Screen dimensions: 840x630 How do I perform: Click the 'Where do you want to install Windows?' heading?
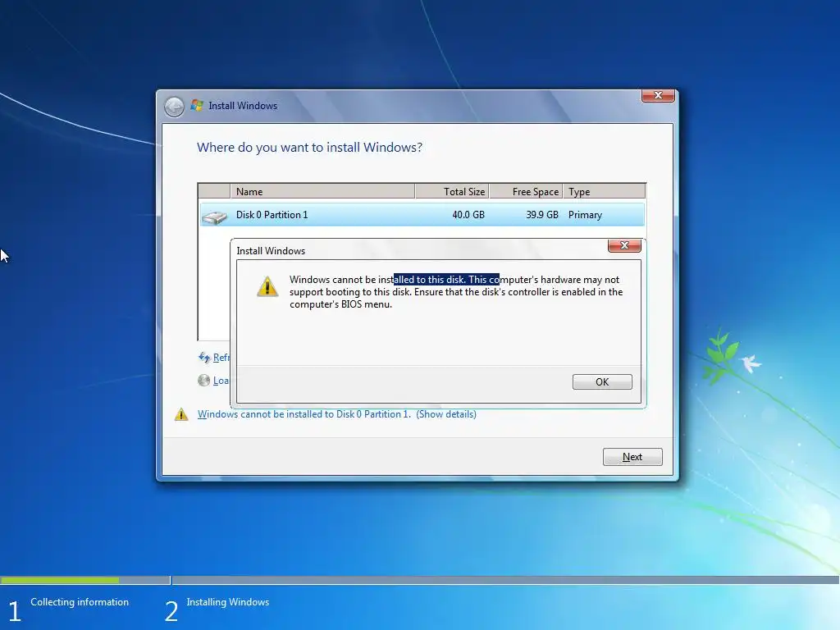tap(309, 148)
